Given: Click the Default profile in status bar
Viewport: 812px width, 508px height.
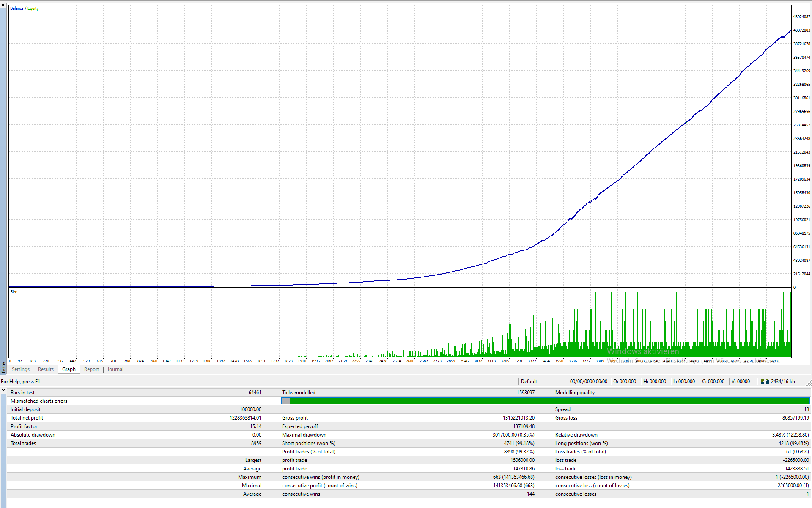Looking at the screenshot, I should (529, 382).
